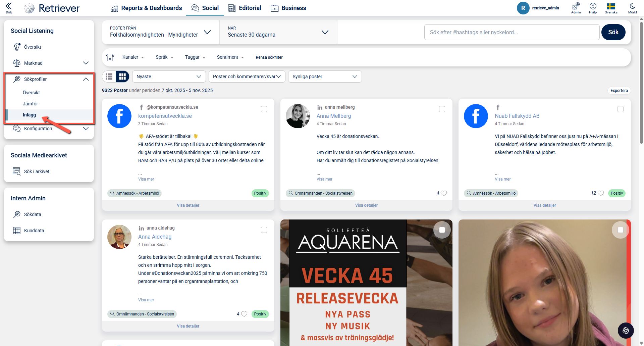Select Inlägg under Sökprofiler
Image resolution: width=644 pixels, height=346 pixels.
30,115
